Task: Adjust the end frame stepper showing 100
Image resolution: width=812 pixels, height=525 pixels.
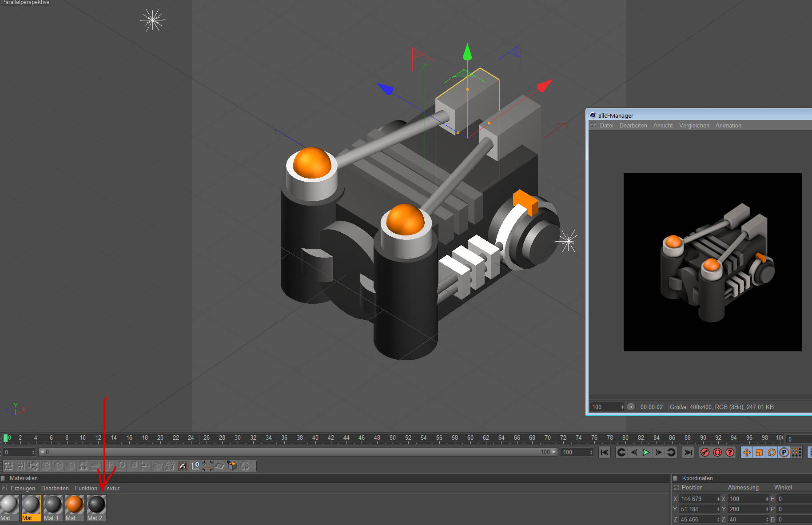Action: click(x=591, y=452)
